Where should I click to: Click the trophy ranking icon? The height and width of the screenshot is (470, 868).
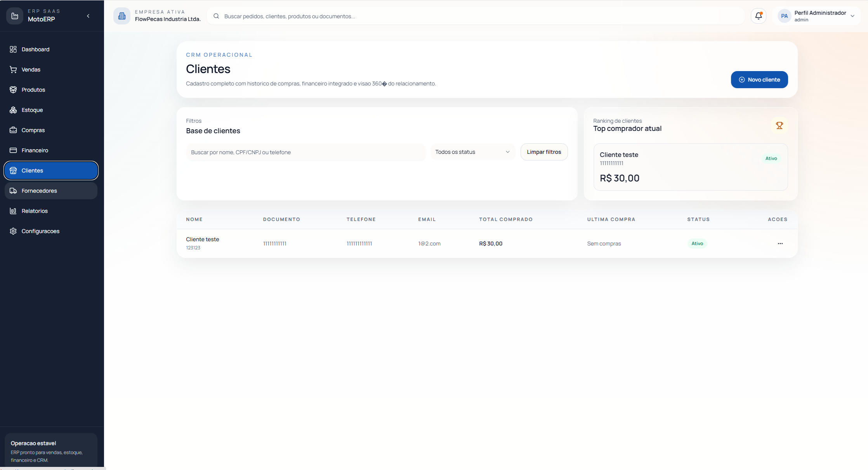pos(779,125)
